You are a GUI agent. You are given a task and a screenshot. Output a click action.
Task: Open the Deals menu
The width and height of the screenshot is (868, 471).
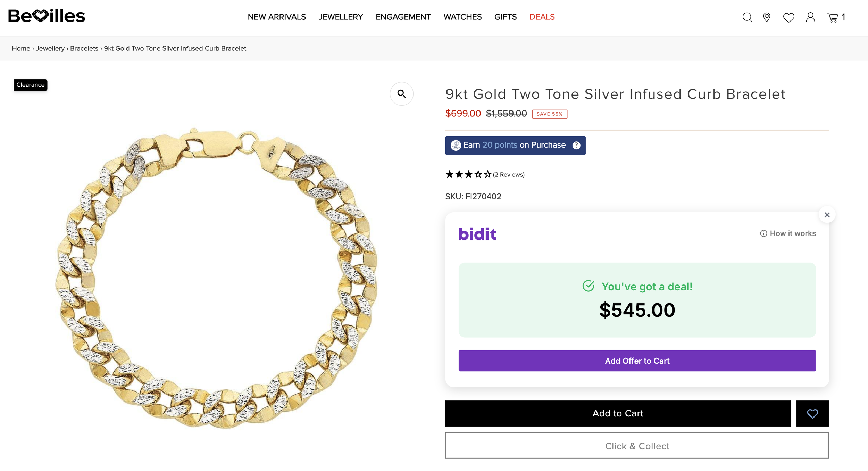(542, 17)
